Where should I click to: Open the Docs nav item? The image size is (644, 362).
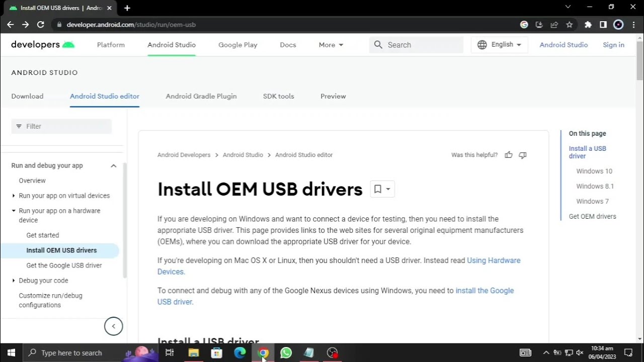pos(288,45)
